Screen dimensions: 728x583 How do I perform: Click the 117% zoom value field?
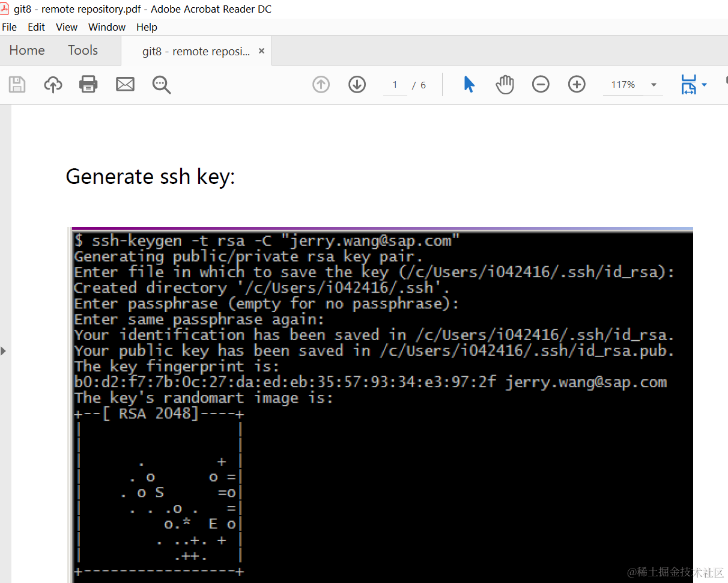click(x=623, y=85)
